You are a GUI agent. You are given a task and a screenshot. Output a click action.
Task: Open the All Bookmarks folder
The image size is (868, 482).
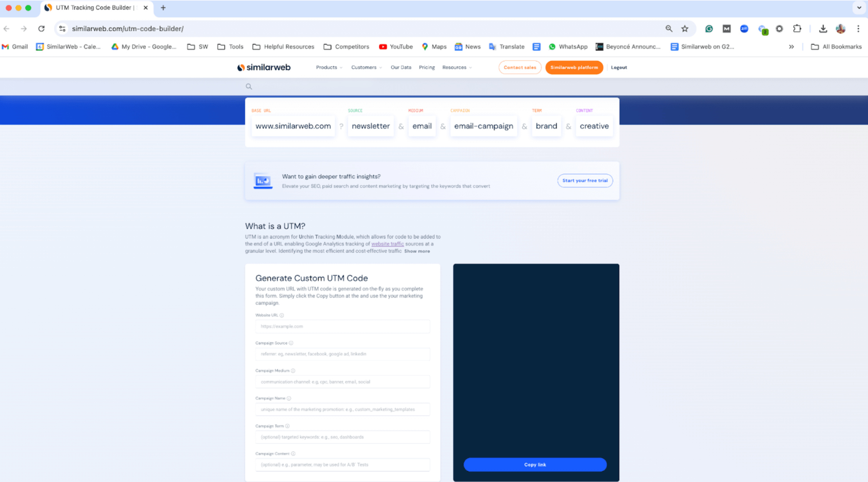pyautogui.click(x=836, y=47)
